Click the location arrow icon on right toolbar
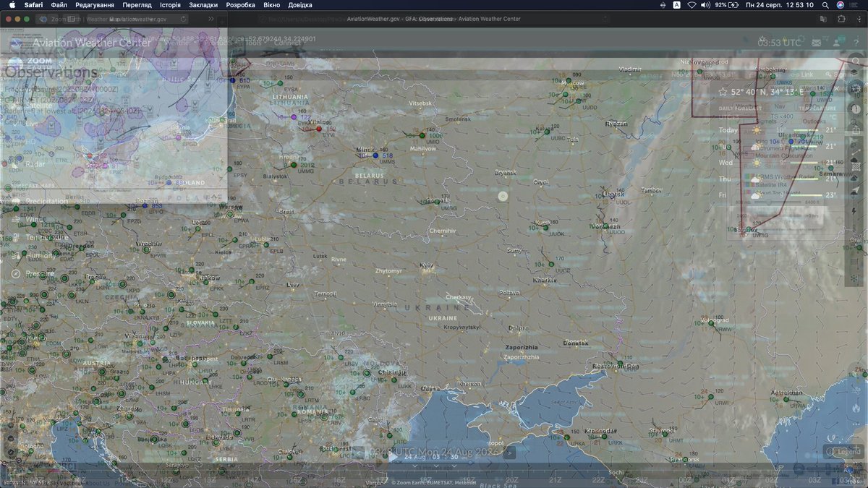Screen dimensions: 868x488 [x=856, y=190]
